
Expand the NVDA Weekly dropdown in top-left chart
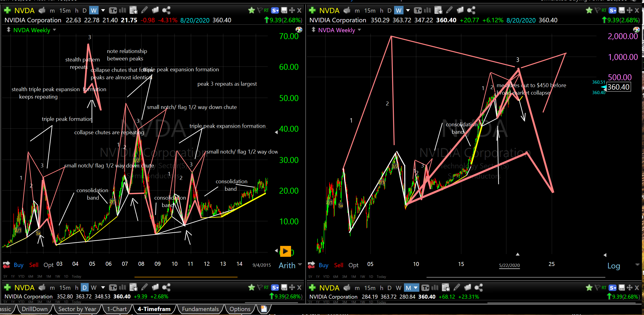[x=54, y=30]
